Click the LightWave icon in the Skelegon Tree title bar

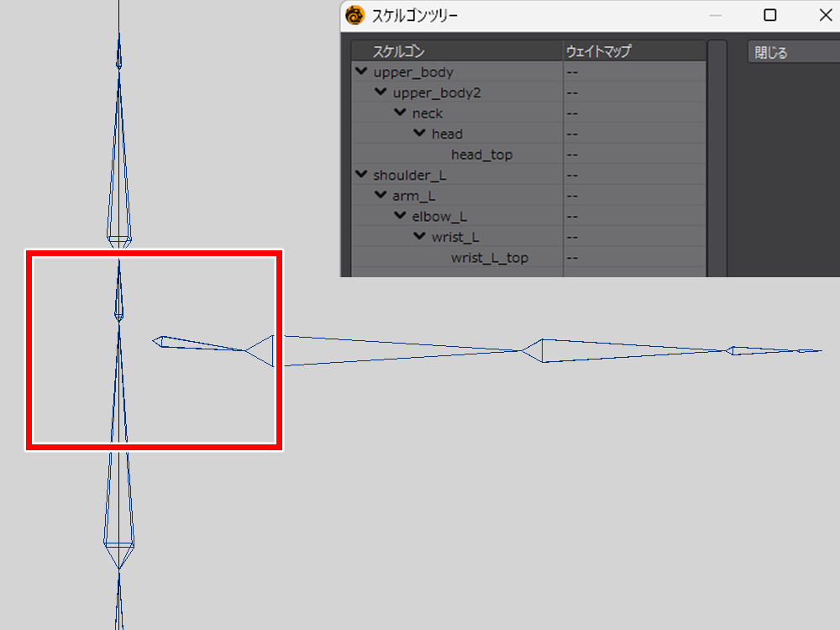pyautogui.click(x=354, y=15)
